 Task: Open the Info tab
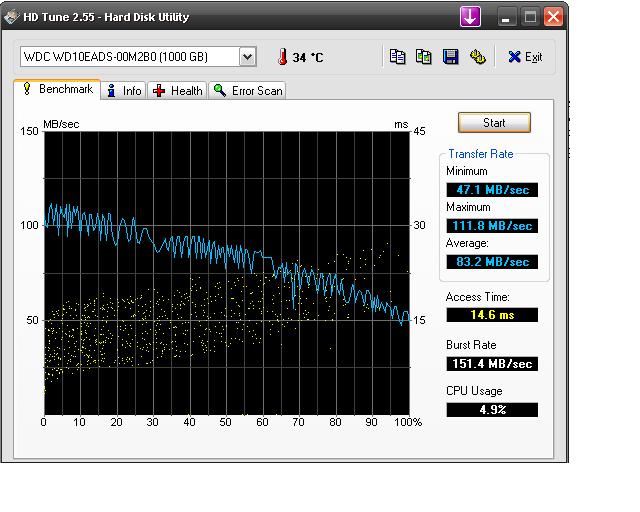(x=124, y=90)
